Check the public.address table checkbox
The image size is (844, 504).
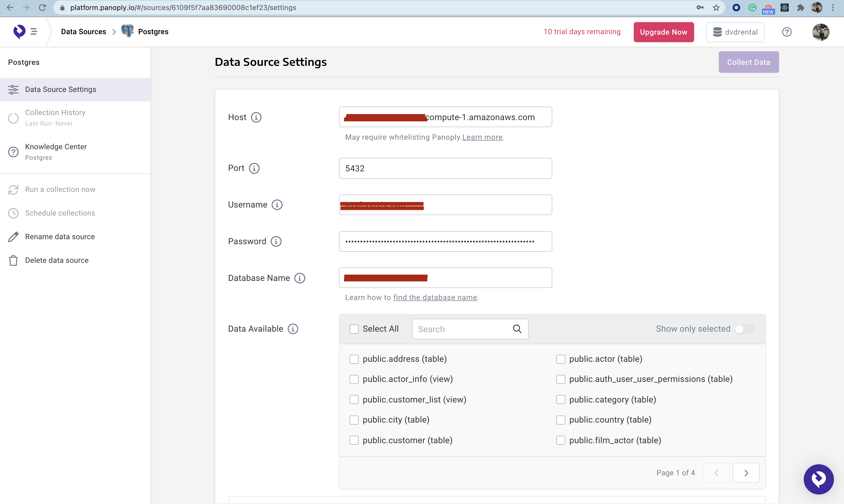[x=354, y=359]
